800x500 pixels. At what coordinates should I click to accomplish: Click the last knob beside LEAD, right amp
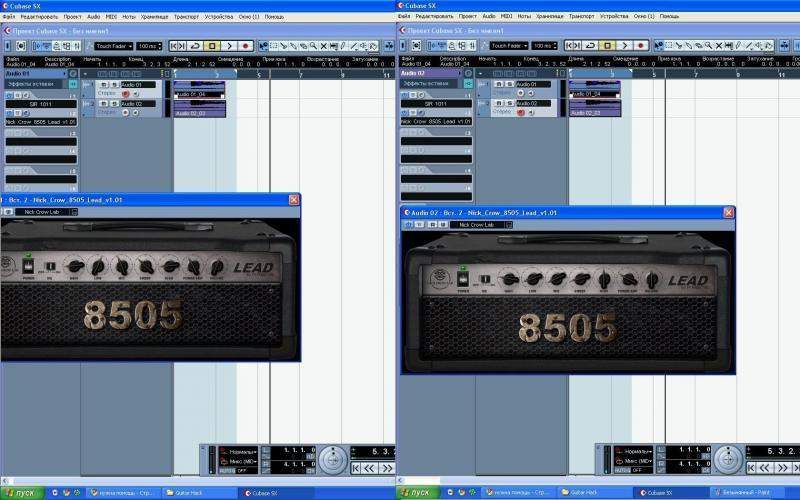pos(652,280)
